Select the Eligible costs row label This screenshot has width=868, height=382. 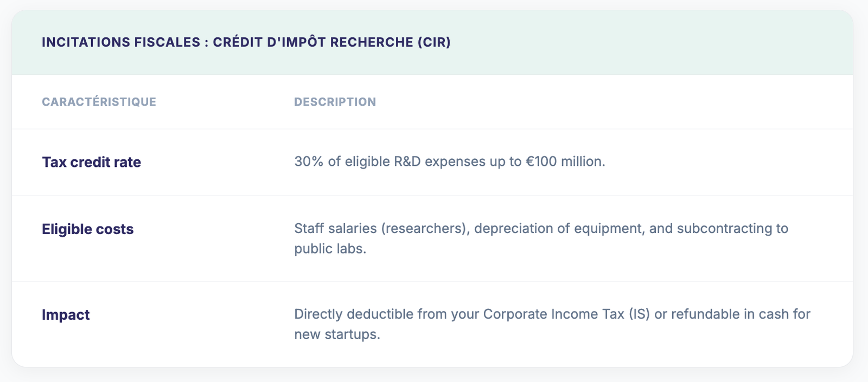(x=87, y=229)
